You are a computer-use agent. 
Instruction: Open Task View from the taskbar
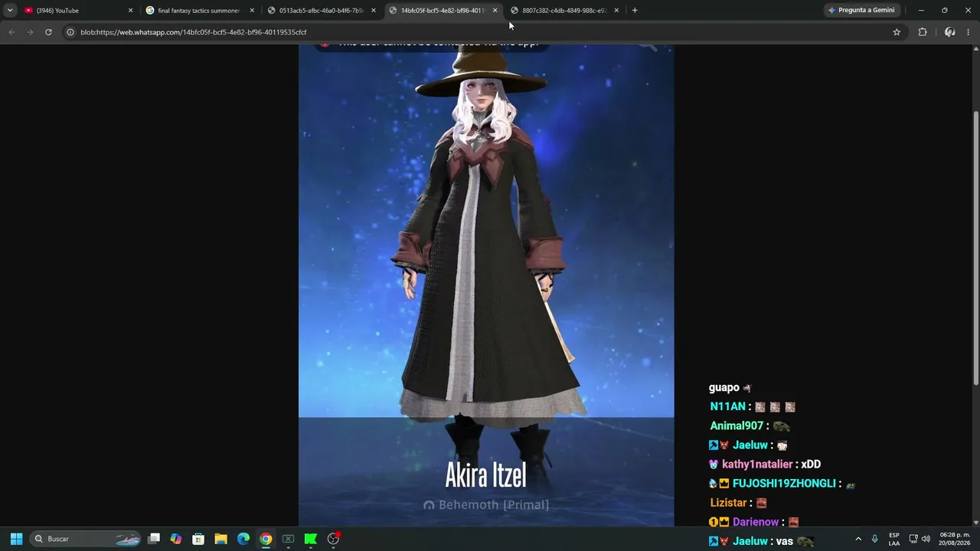[154, 539]
